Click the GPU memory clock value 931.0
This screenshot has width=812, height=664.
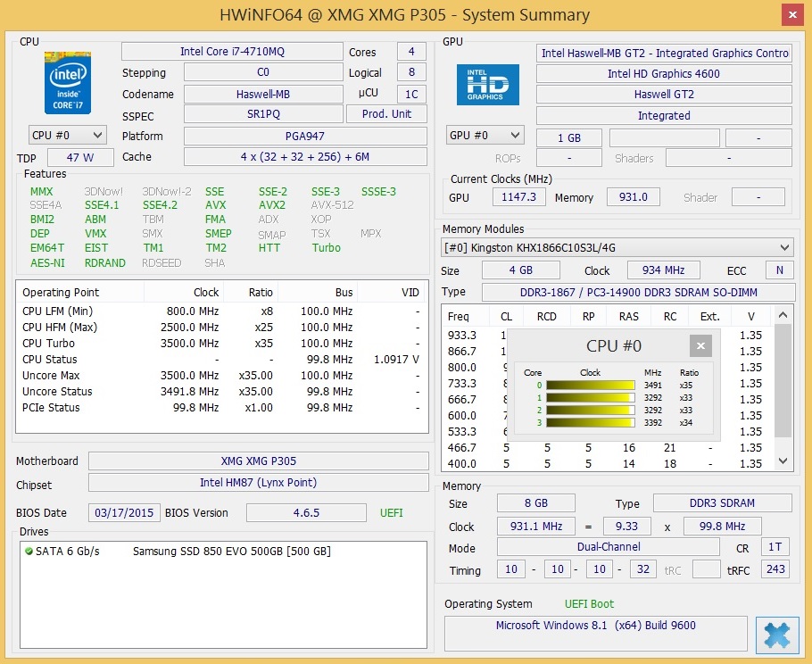click(634, 197)
